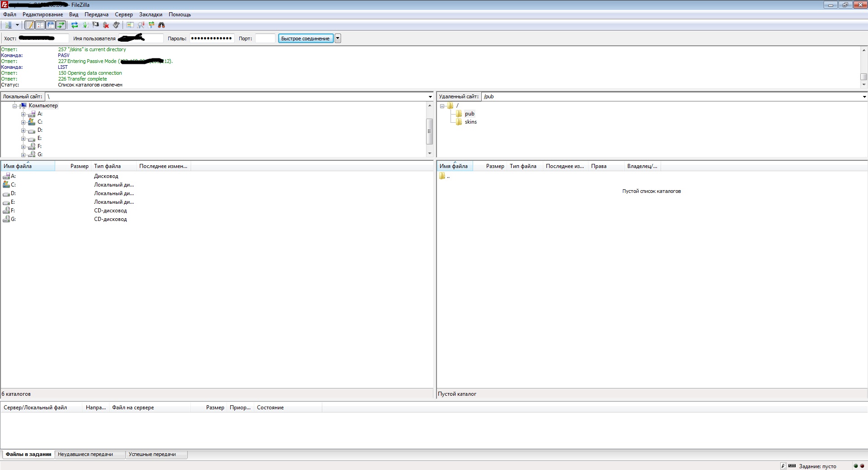Click the refresh file lists icon

75,25
